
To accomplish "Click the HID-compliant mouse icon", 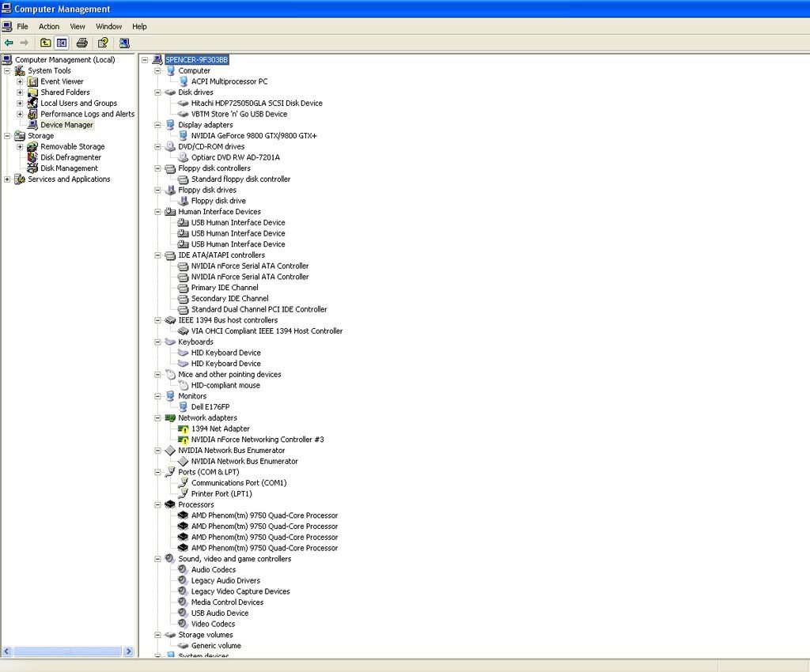I will coord(183,386).
